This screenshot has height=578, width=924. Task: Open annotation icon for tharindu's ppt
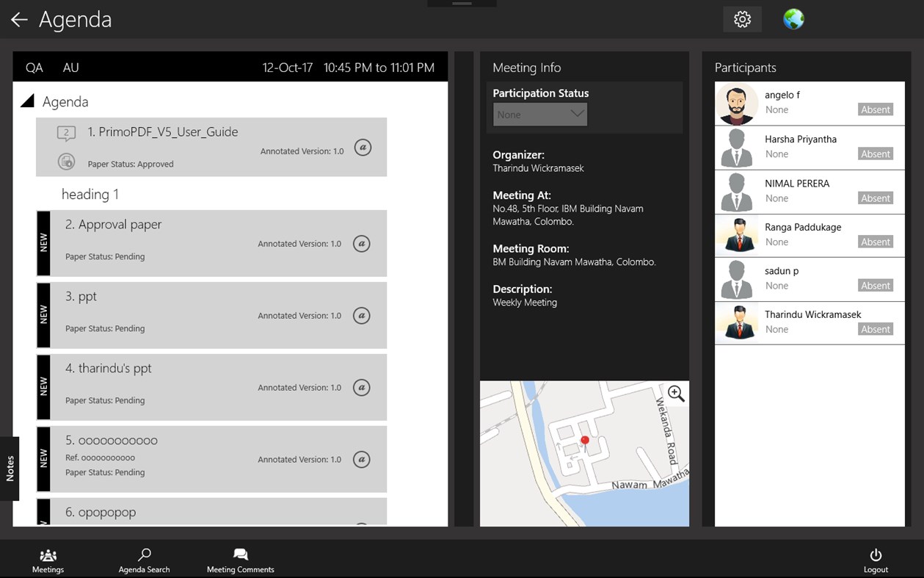tap(361, 387)
